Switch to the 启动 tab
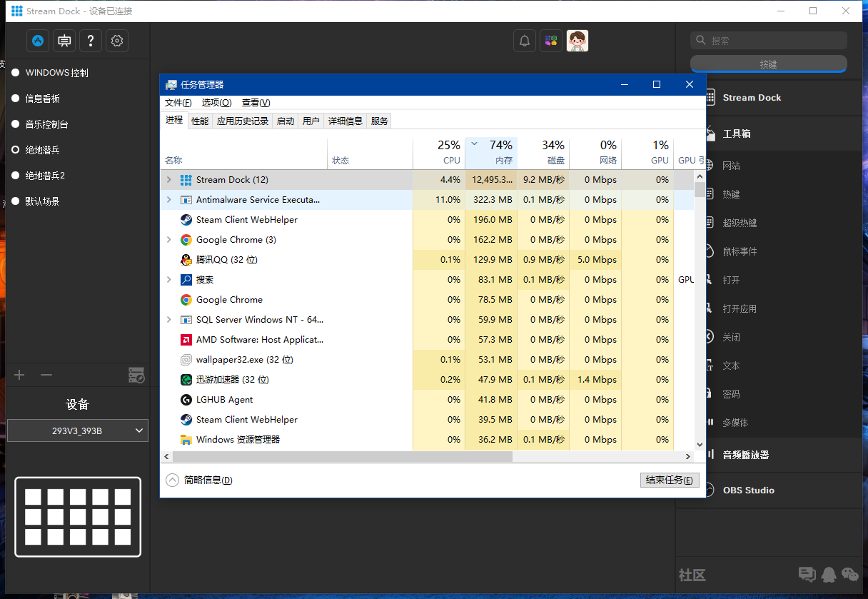This screenshot has width=868, height=599. tap(286, 121)
